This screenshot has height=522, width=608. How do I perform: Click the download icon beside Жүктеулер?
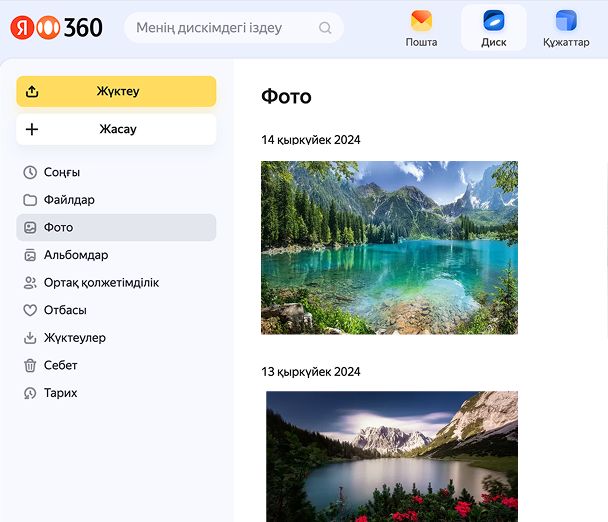tap(30, 338)
